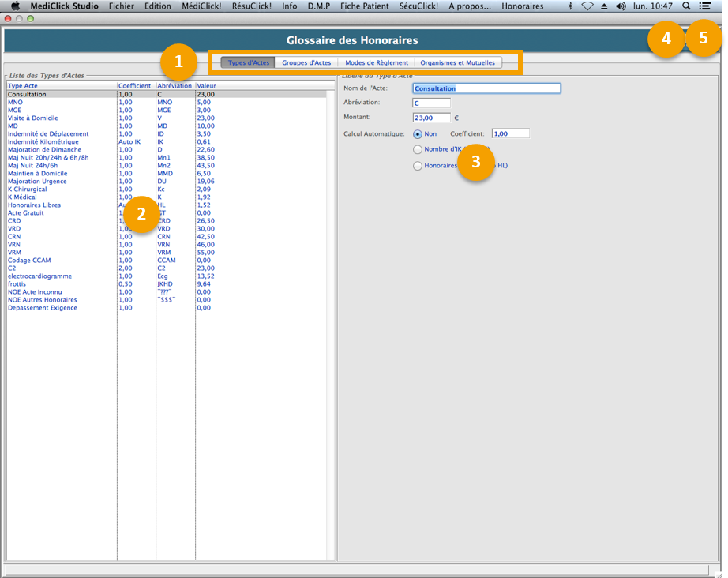The height and width of the screenshot is (578, 728).
Task: Switch to Modes de Règlement tab
Action: [377, 62]
